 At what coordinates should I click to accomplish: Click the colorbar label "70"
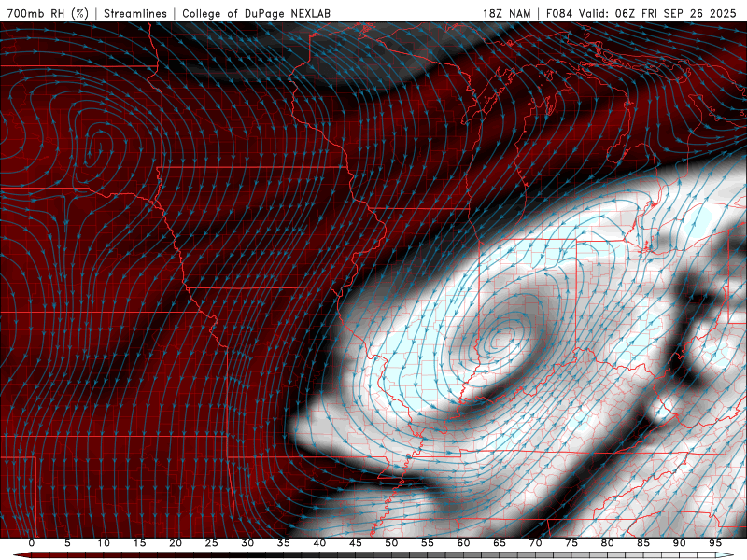[x=535, y=543]
